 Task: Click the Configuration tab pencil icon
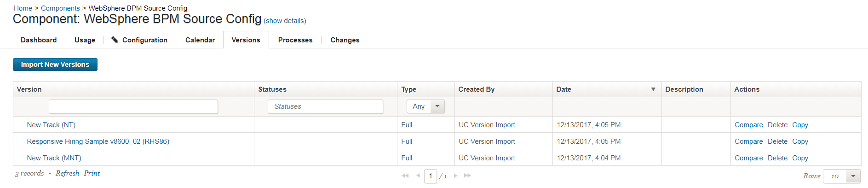[x=115, y=40]
